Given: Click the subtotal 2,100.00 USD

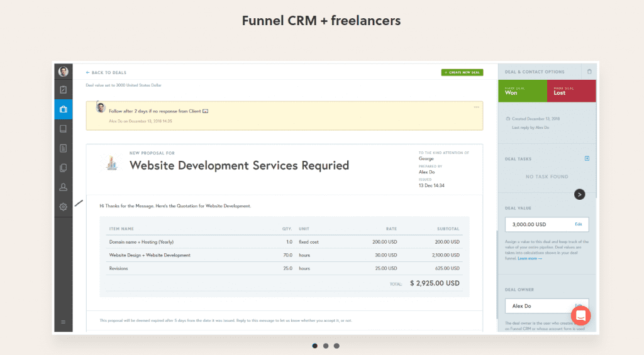Looking at the screenshot, I should (x=446, y=255).
